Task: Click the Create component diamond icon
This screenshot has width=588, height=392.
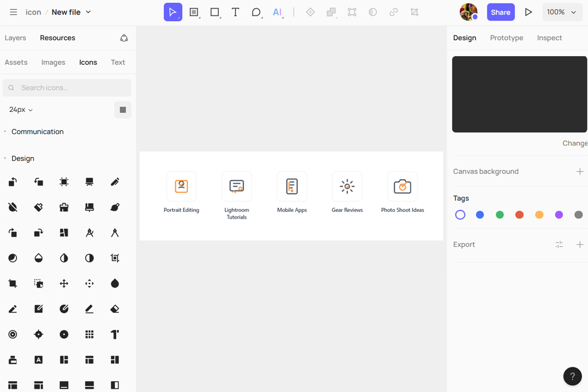Action: (310, 12)
